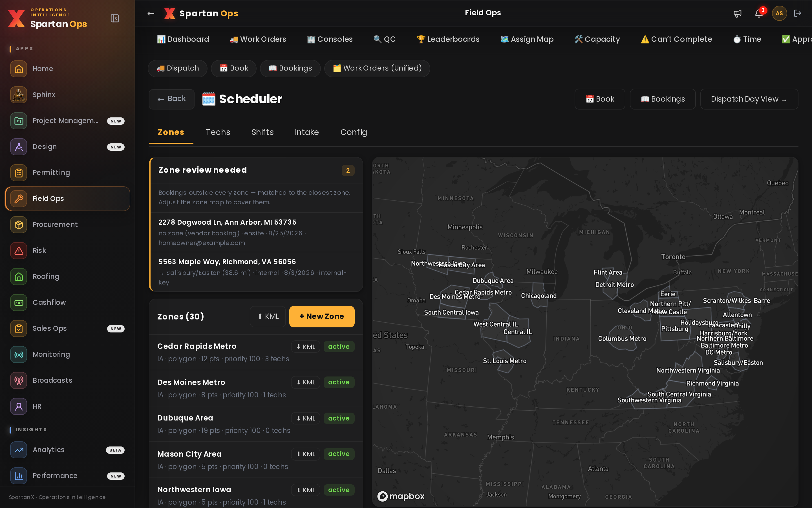
Task: Click the + New Zone button
Action: tap(322, 316)
